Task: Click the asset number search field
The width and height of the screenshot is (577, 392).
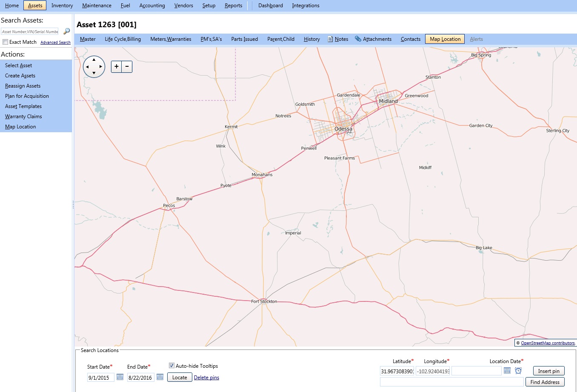Action: [x=30, y=31]
